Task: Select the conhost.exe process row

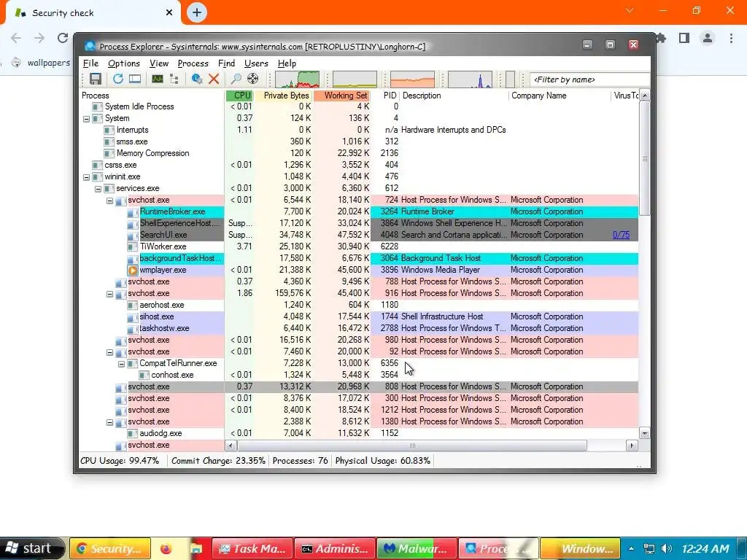Action: pyautogui.click(x=358, y=375)
